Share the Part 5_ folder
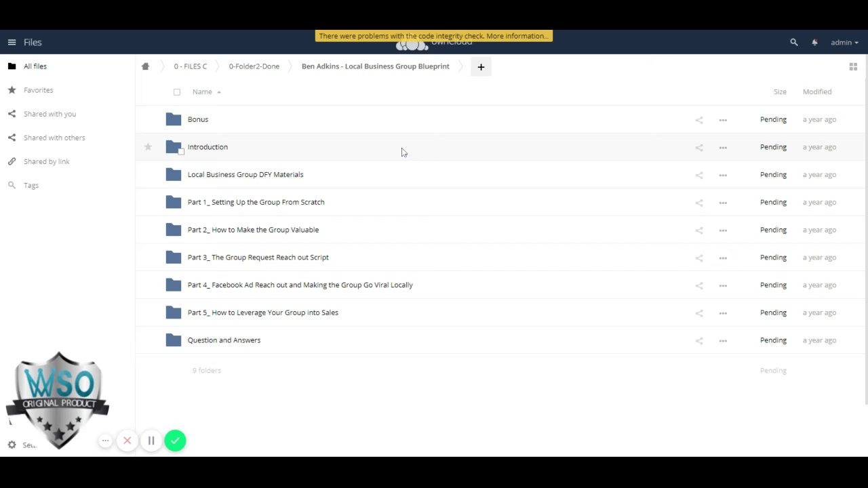The image size is (868, 488). tap(699, 313)
